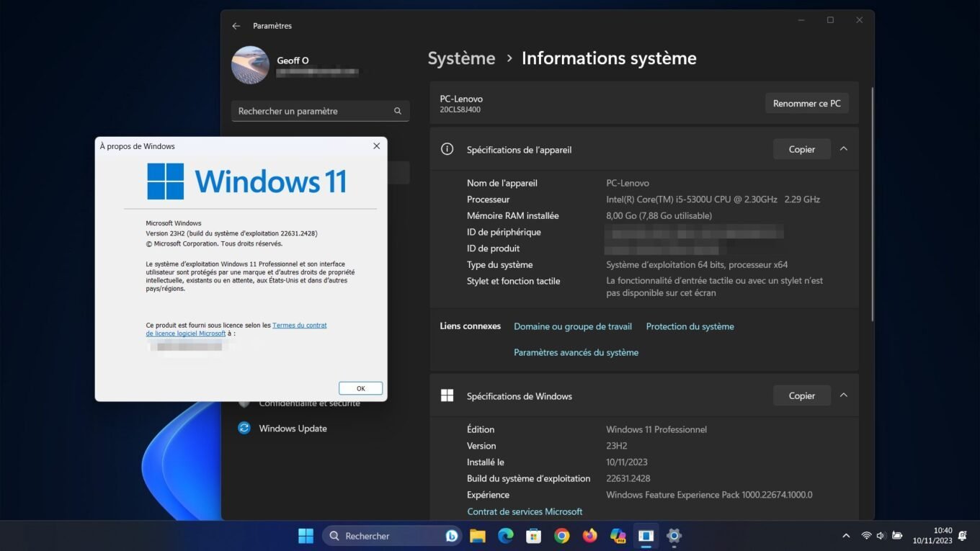Viewport: 980px width, 551px height.
Task: Click the info icon of Spécifications de l'appareil
Action: coord(447,149)
